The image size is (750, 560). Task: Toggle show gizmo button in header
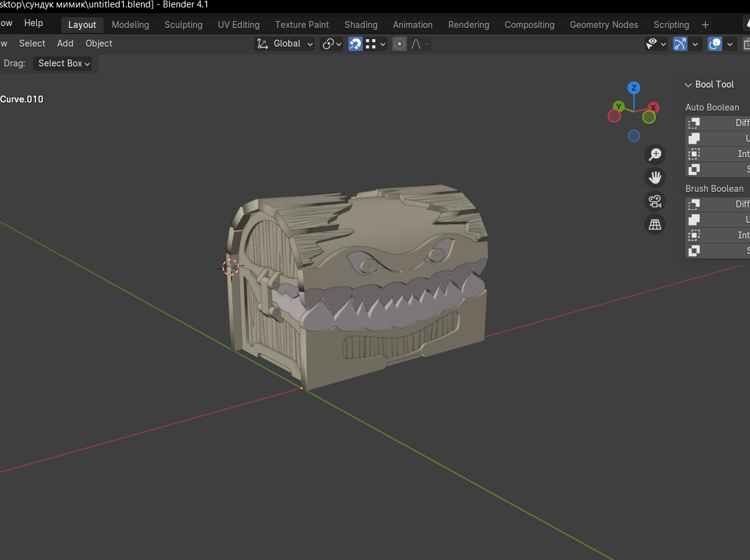pyautogui.click(x=680, y=43)
